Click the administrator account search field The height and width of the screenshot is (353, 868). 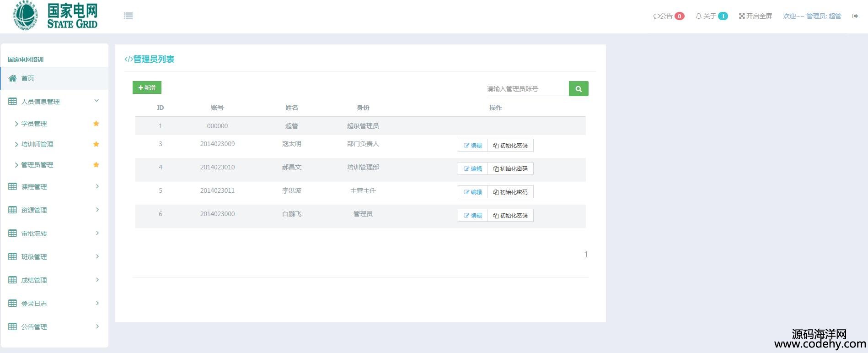click(x=527, y=89)
